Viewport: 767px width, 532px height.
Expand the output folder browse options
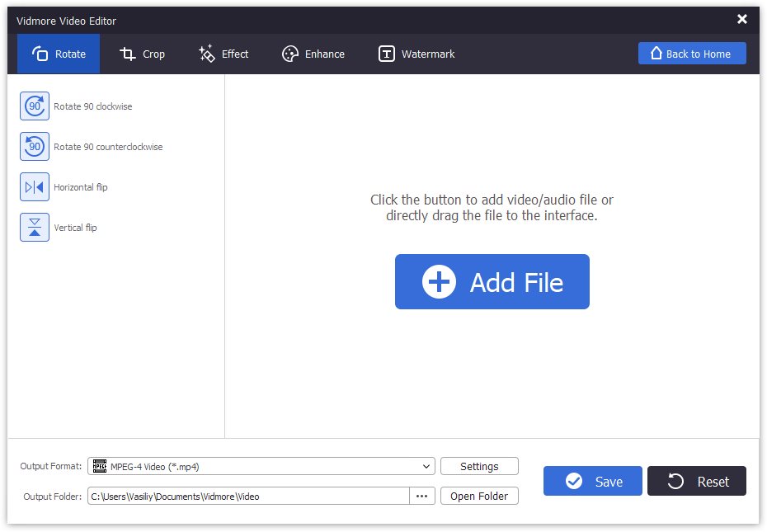coord(421,496)
